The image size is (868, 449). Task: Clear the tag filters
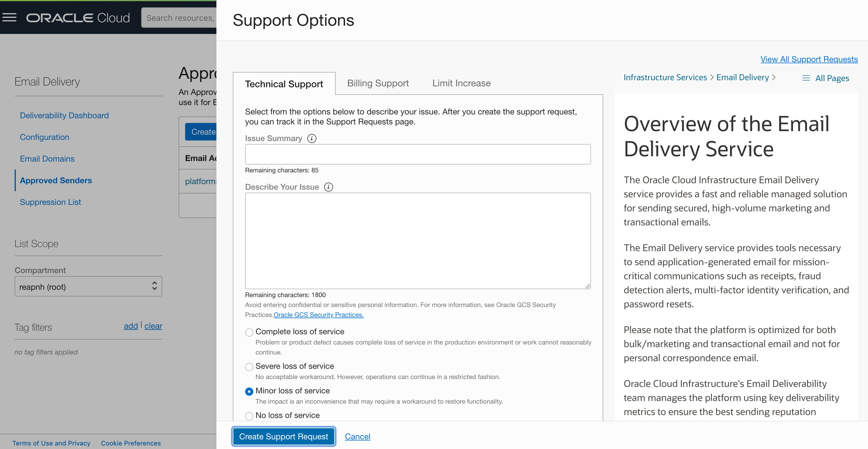click(x=153, y=326)
